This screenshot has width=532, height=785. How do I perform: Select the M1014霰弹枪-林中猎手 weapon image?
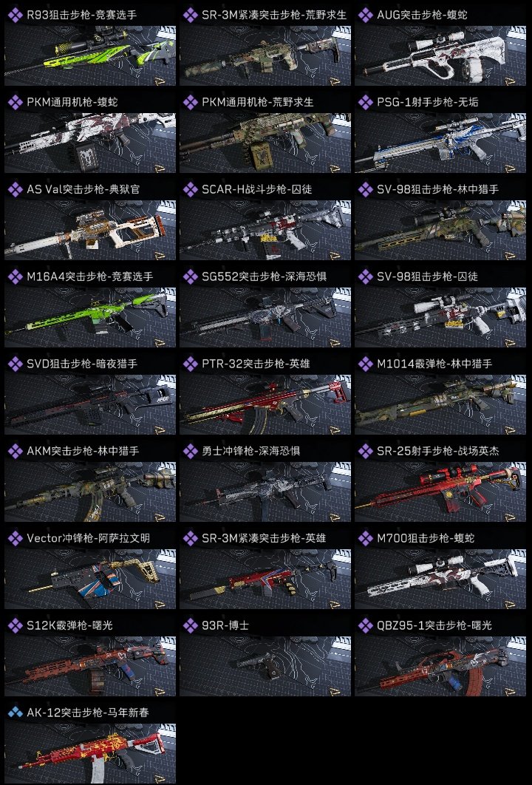point(440,404)
